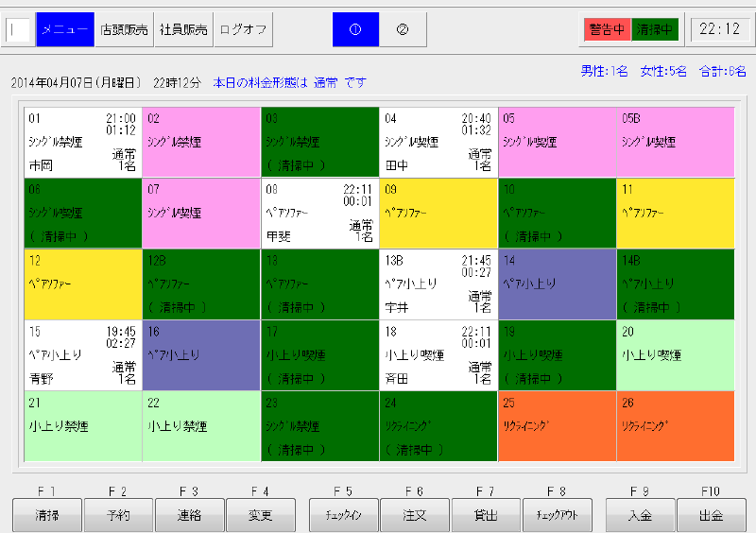The height and width of the screenshot is (533, 756).
Task: Open 店頭販売 (storefront sales)
Action: coord(124,29)
